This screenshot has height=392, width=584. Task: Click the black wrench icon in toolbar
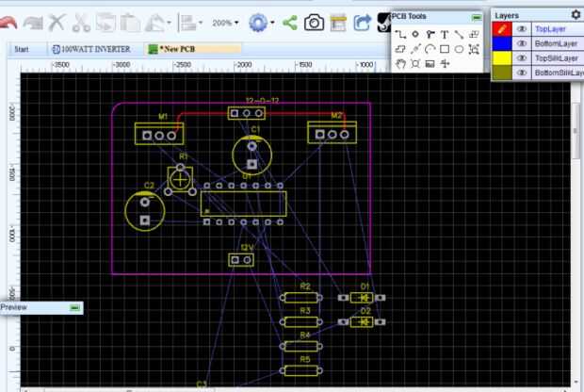(x=383, y=23)
